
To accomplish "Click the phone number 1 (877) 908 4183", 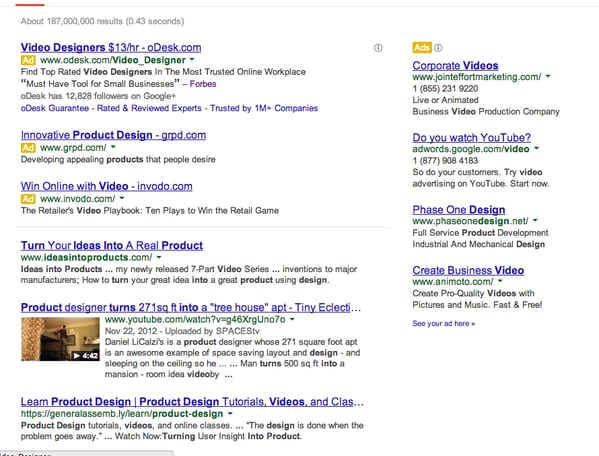I will [x=445, y=160].
